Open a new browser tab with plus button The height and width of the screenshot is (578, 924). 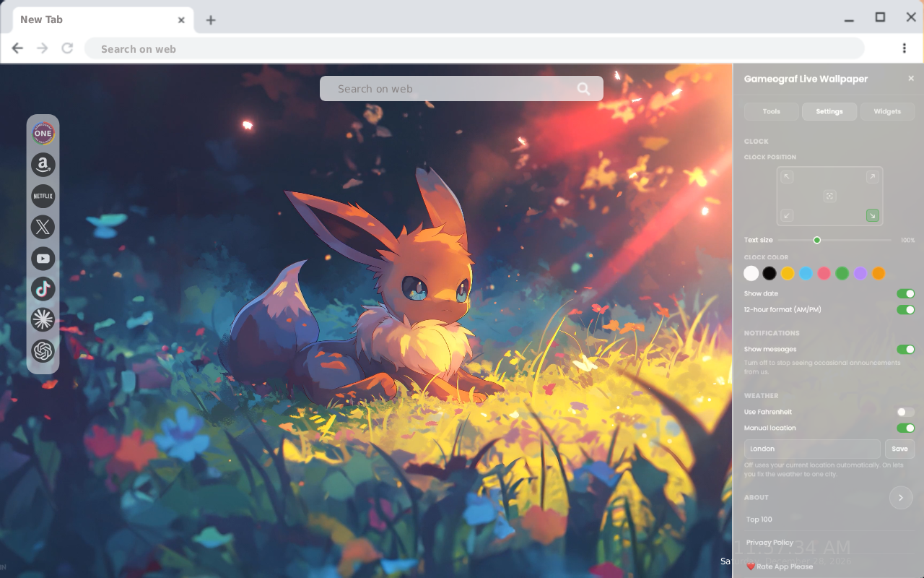click(211, 20)
